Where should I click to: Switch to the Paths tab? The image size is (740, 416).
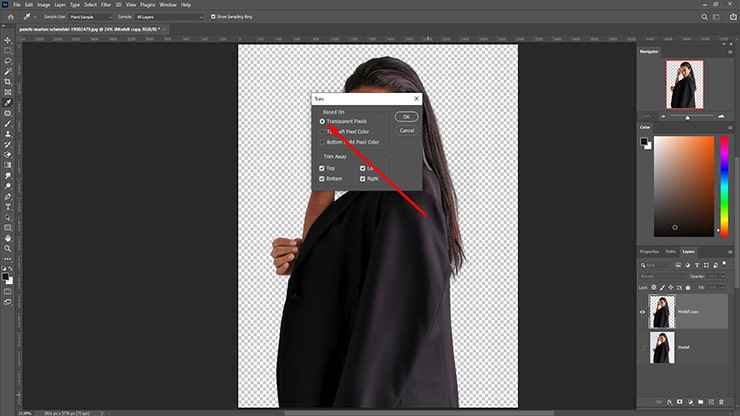point(671,252)
